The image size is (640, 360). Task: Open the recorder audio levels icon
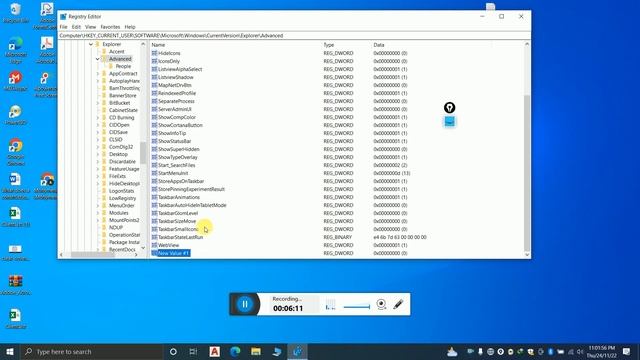pos(330,304)
